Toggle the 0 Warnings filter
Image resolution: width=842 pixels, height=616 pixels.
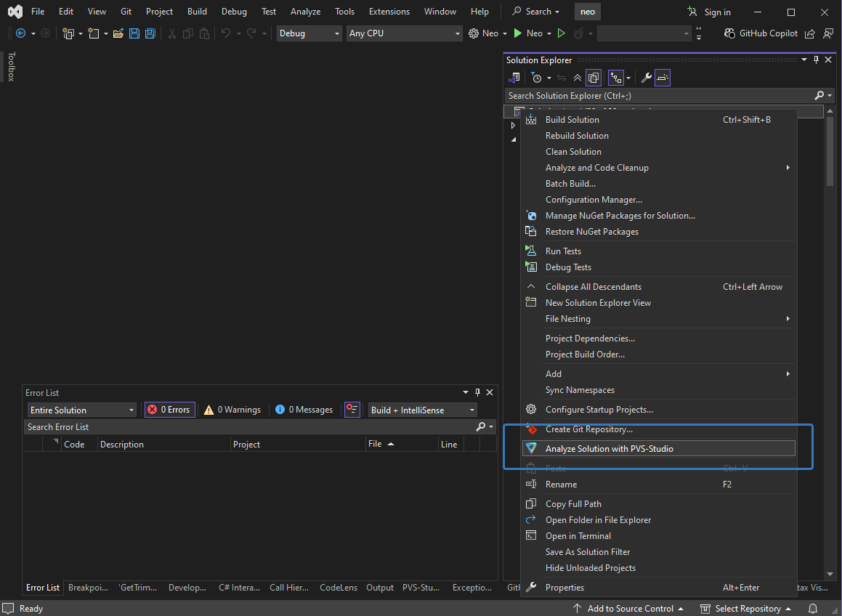[232, 410]
